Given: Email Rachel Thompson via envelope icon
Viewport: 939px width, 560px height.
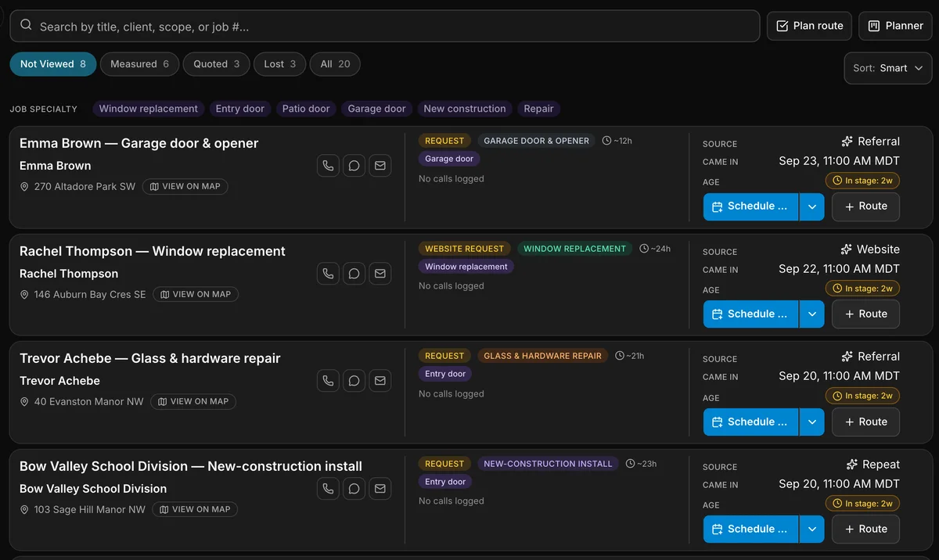Looking at the screenshot, I should 380,274.
